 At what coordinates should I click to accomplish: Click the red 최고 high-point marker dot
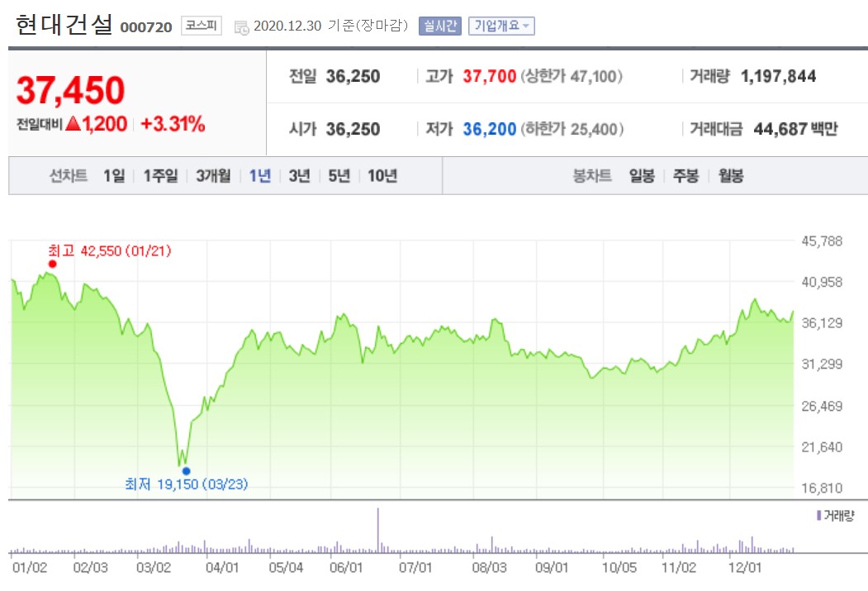point(53,264)
